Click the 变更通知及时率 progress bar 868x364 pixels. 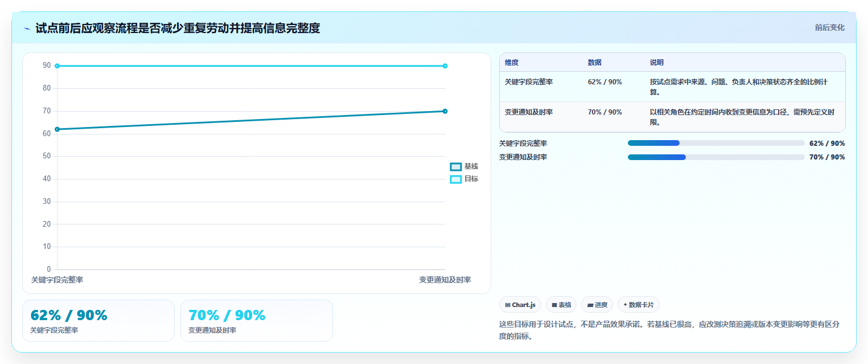click(716, 157)
